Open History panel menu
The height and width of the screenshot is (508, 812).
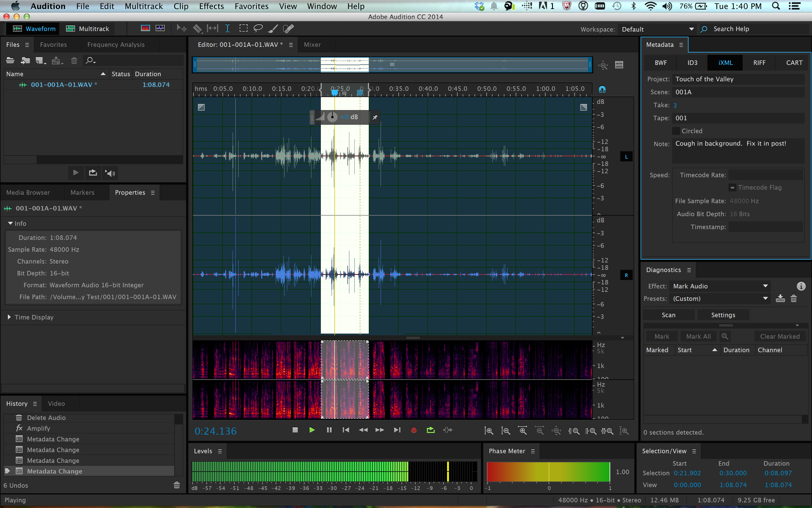click(x=35, y=404)
